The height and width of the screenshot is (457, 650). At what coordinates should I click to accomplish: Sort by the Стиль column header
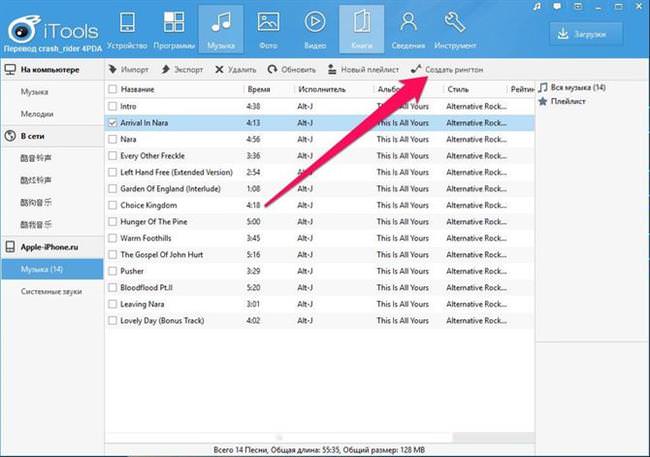click(x=458, y=89)
